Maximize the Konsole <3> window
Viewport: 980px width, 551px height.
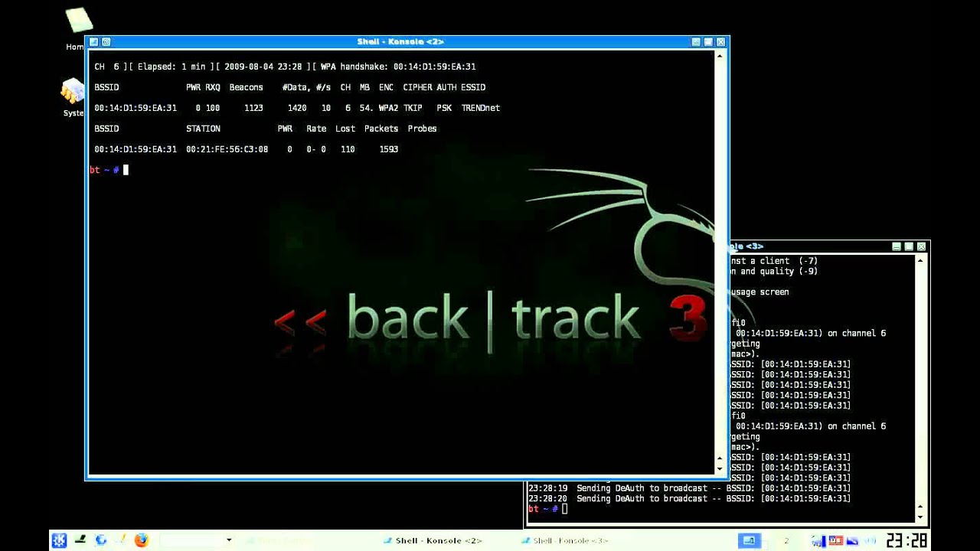pyautogui.click(x=909, y=246)
